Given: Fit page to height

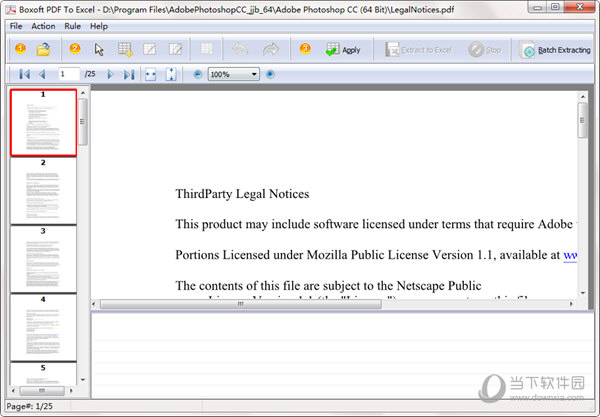Looking at the screenshot, I should click(x=171, y=74).
